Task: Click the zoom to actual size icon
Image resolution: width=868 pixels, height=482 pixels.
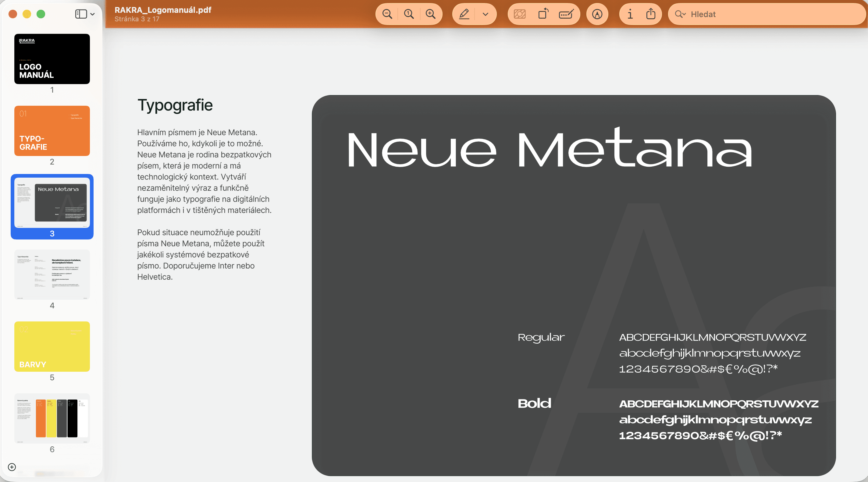Action: pos(409,14)
